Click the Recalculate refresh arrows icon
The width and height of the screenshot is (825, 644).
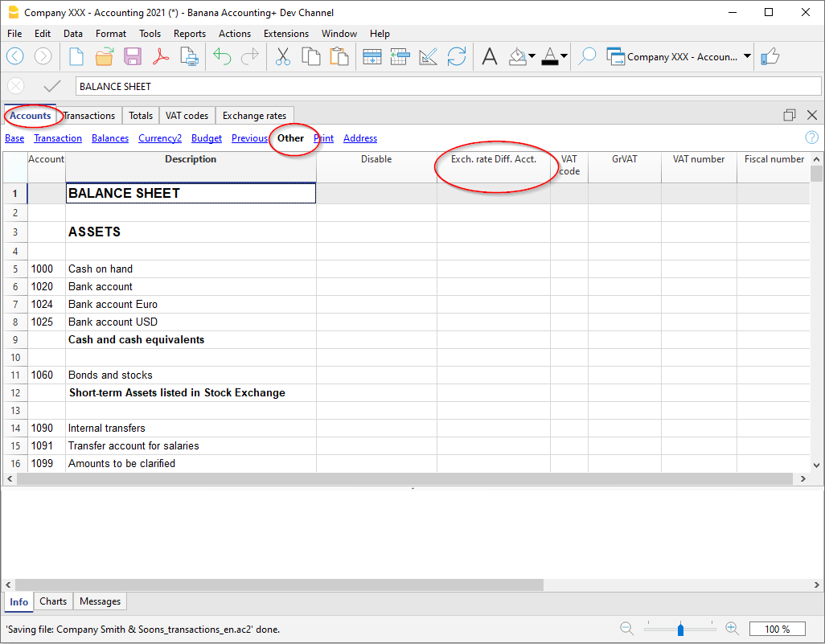pos(457,56)
